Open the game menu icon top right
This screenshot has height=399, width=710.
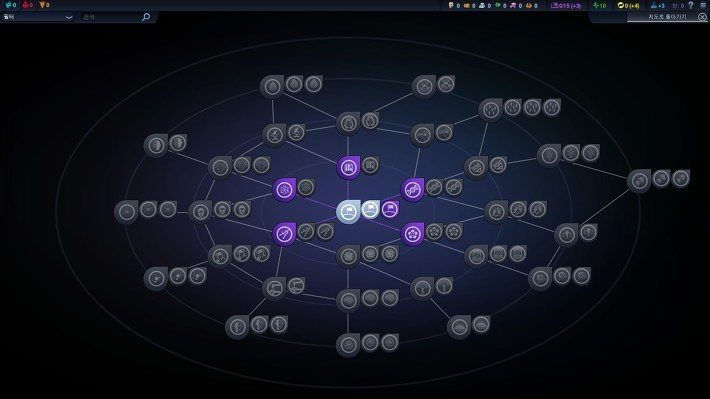click(x=703, y=5)
